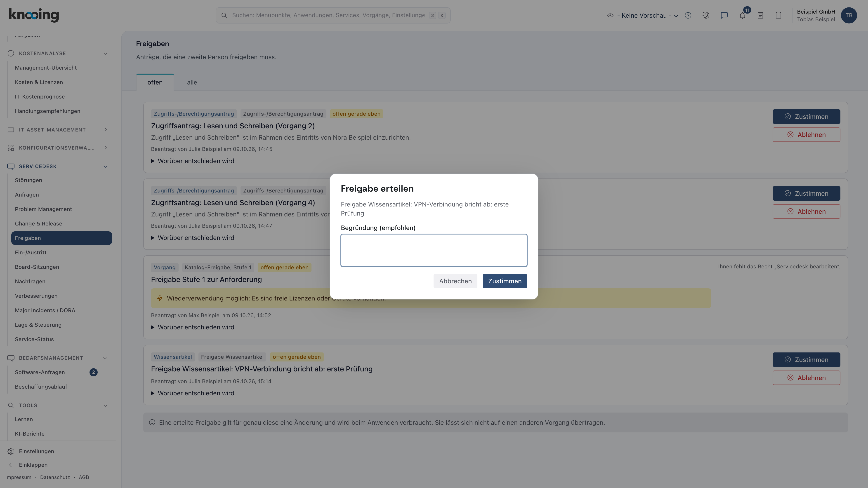
Task: Click Ablehnen for Wissensartikel request
Action: (806, 378)
